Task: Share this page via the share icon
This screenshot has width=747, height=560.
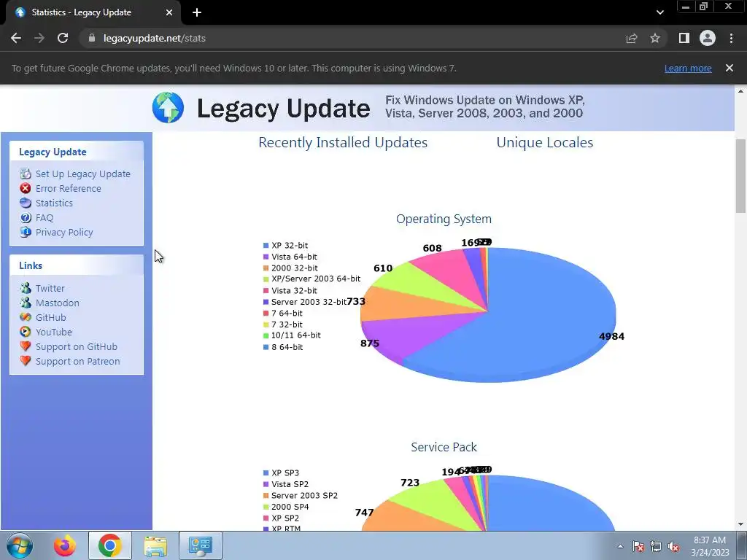Action: [632, 38]
